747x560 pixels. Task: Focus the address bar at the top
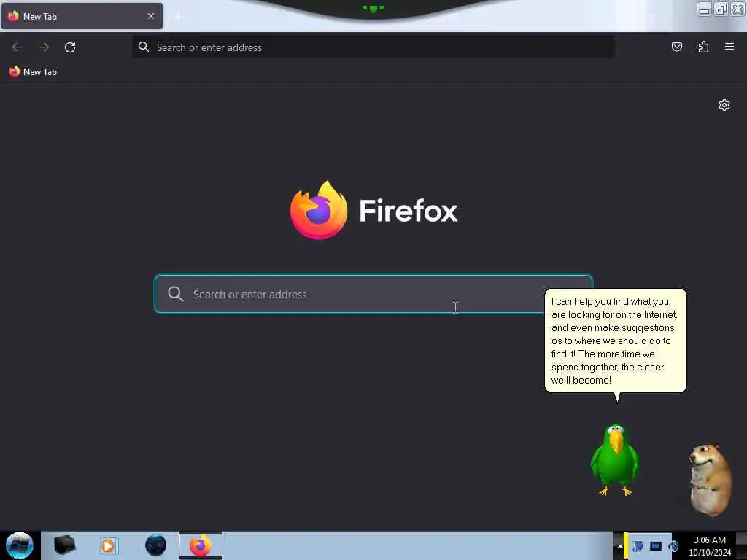click(373, 47)
